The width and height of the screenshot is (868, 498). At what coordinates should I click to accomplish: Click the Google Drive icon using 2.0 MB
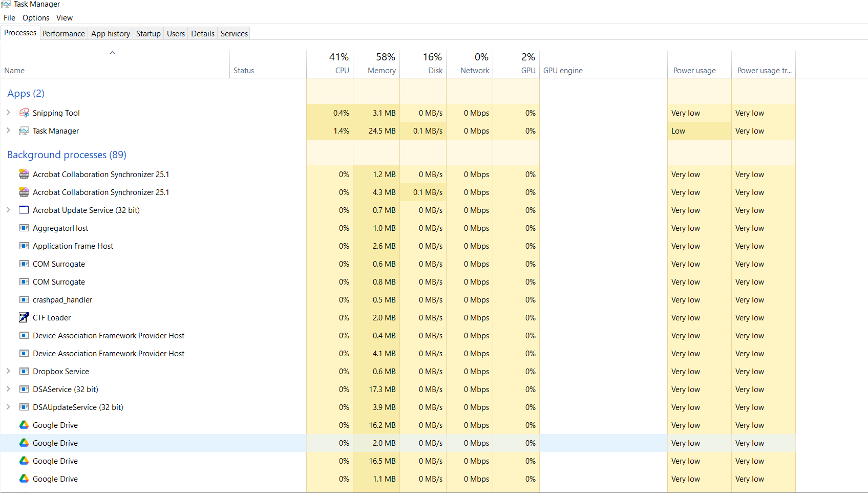24,443
